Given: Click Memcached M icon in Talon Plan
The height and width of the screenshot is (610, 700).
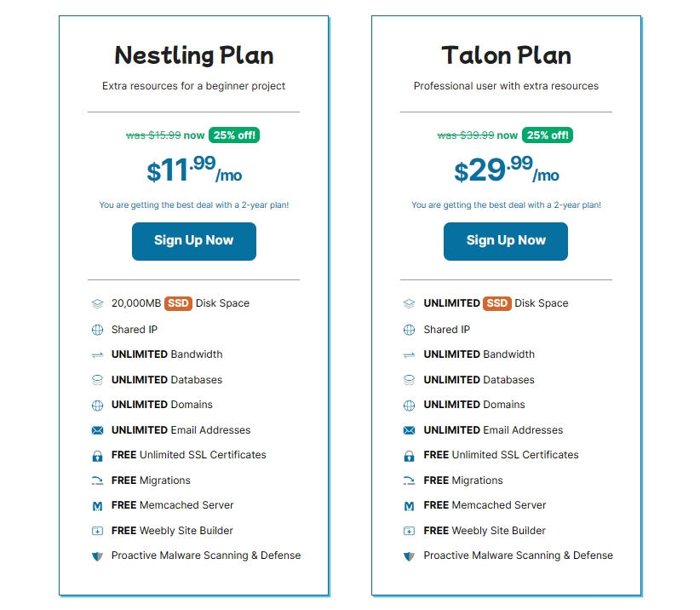Looking at the screenshot, I should pyautogui.click(x=410, y=506).
